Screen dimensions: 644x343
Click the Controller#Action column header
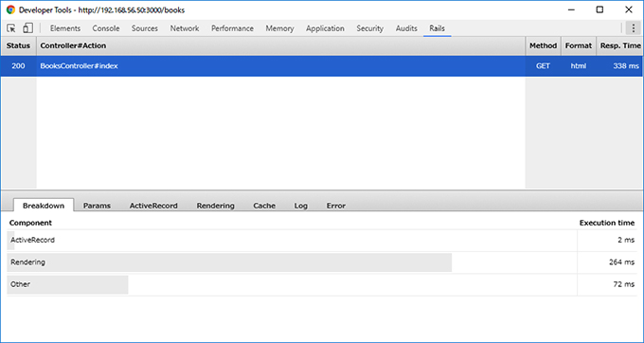tap(281, 46)
